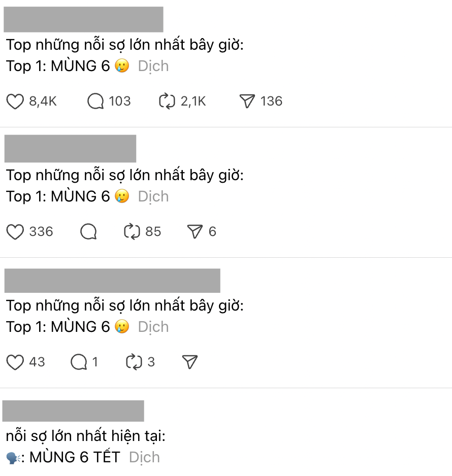Share the third post via send icon
This screenshot has width=452, height=476.
point(188,362)
